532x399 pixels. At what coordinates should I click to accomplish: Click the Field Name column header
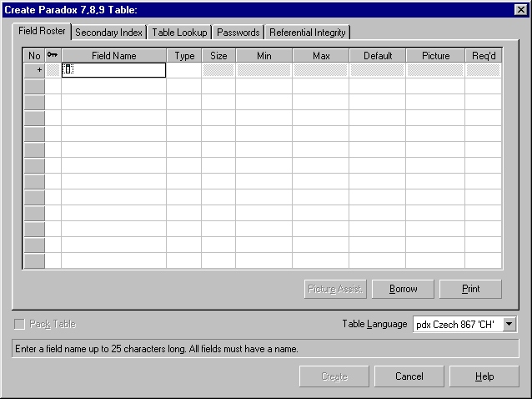coord(113,55)
